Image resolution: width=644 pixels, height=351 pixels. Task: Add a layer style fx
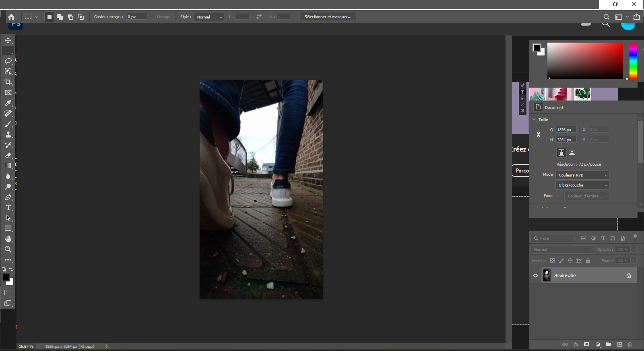[x=576, y=345]
